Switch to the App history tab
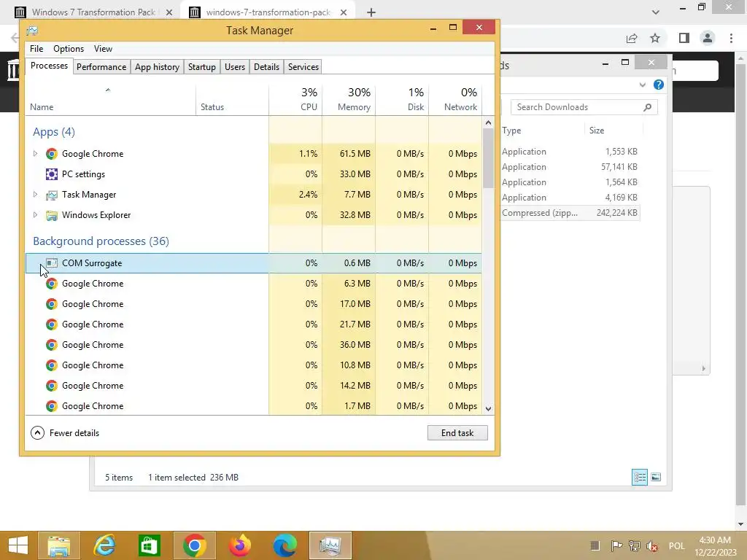The height and width of the screenshot is (560, 747). pos(157,66)
